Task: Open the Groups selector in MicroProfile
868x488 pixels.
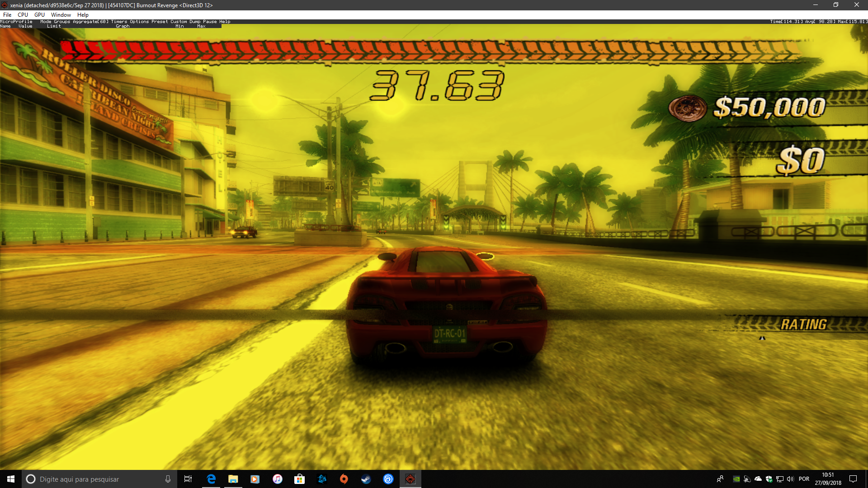Action: tap(62, 21)
